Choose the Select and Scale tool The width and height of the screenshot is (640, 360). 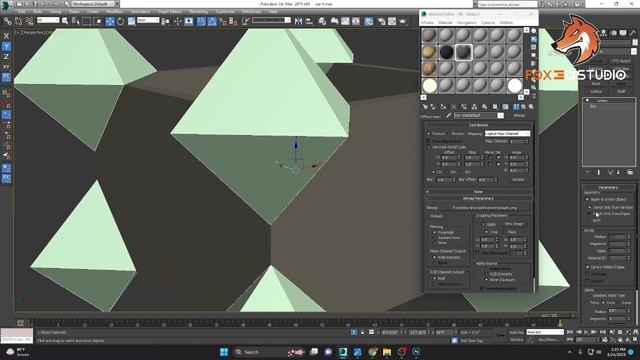[x=131, y=21]
